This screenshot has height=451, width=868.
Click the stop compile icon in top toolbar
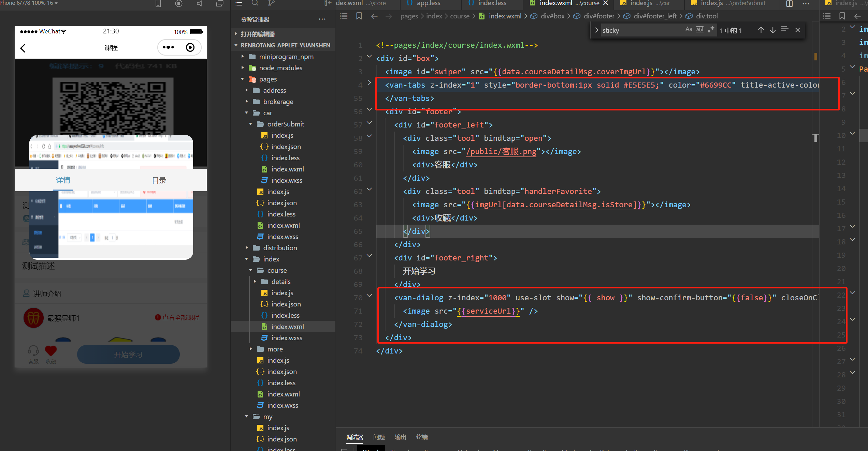click(178, 3)
